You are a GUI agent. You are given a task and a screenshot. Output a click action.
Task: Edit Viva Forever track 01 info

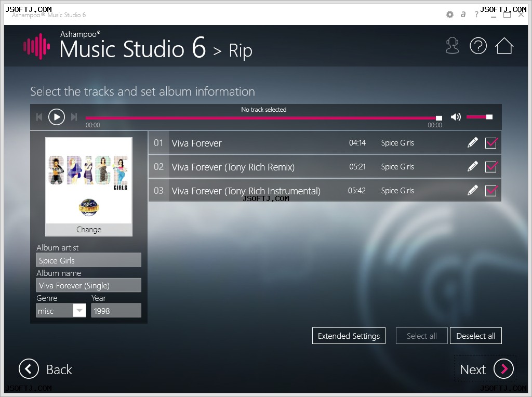pos(473,143)
